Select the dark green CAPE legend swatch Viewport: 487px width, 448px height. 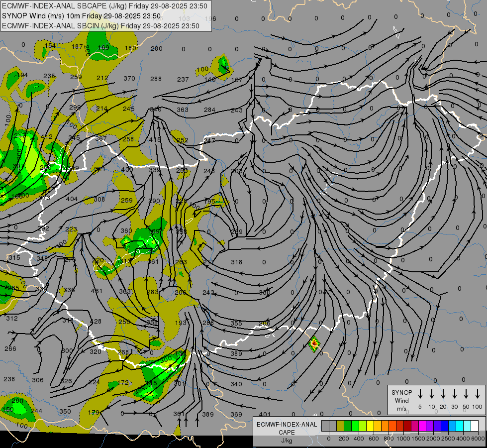pyautogui.click(x=348, y=426)
